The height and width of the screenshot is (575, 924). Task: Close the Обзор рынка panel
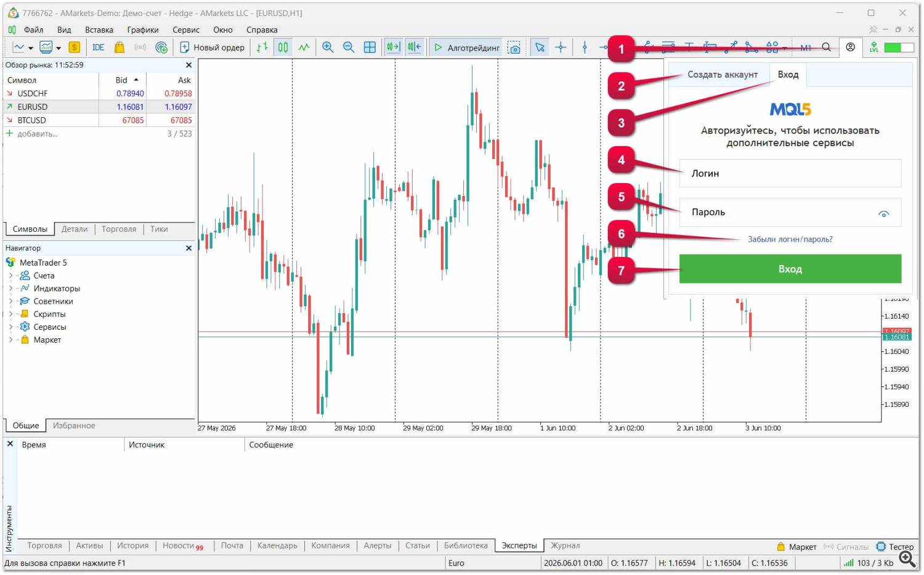tap(188, 65)
